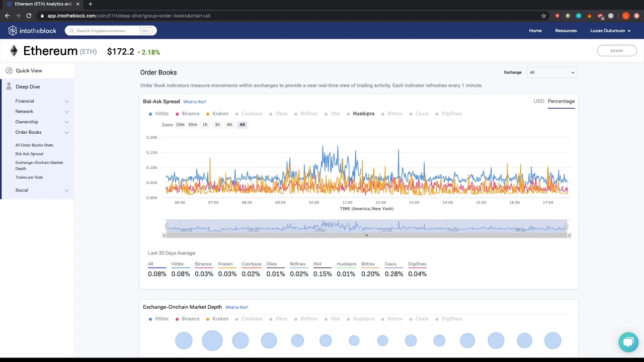Set chart zoom to 30m

(x=193, y=125)
